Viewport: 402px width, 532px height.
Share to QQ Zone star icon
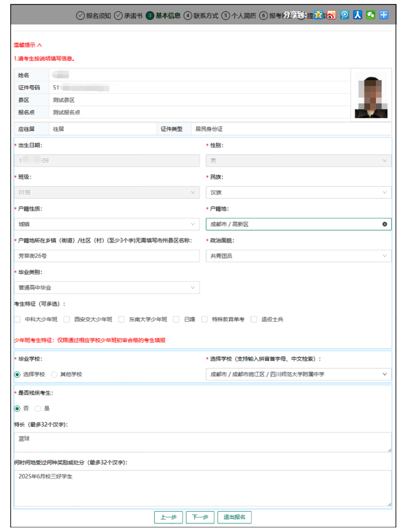coord(318,15)
